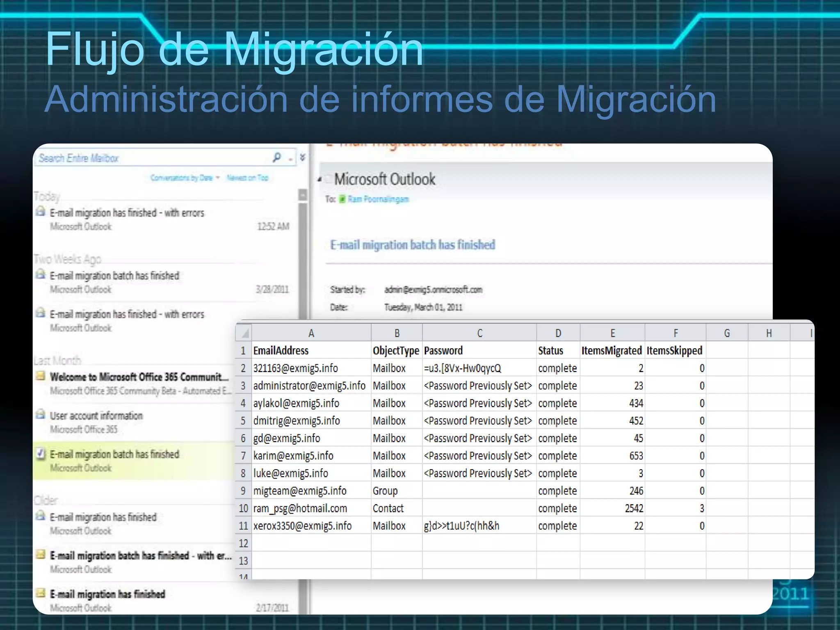Click the icon of the 2/17/2011 email
This screenshot has height=630, width=840.
point(40,593)
